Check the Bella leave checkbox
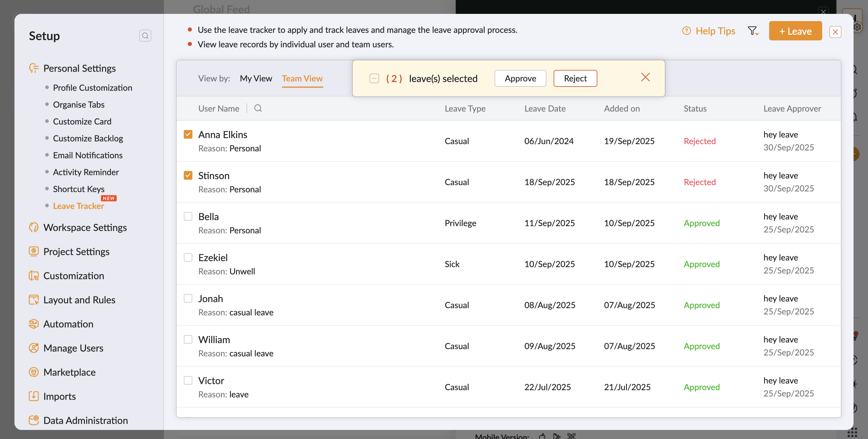The image size is (868, 439). (x=188, y=216)
